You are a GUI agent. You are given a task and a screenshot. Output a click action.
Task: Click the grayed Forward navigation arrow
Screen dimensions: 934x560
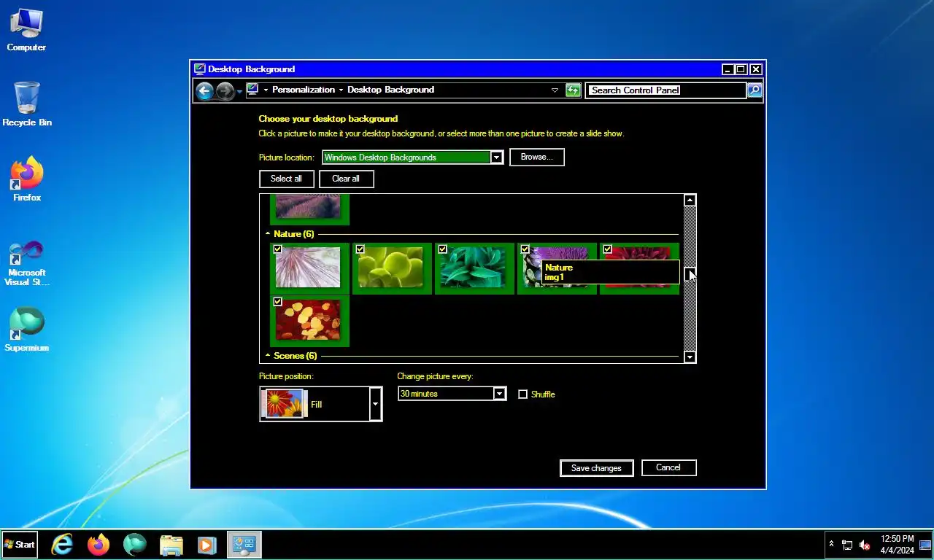[x=225, y=90]
